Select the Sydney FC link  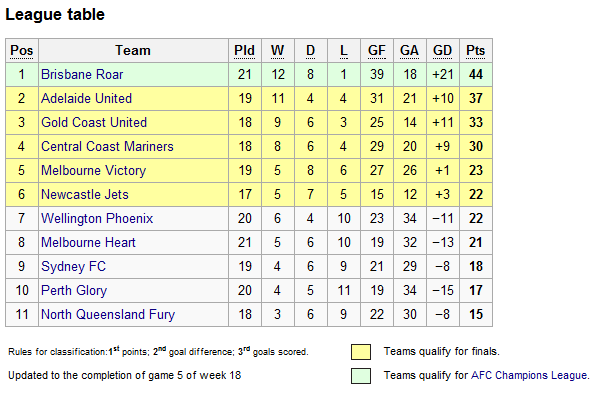click(73, 266)
